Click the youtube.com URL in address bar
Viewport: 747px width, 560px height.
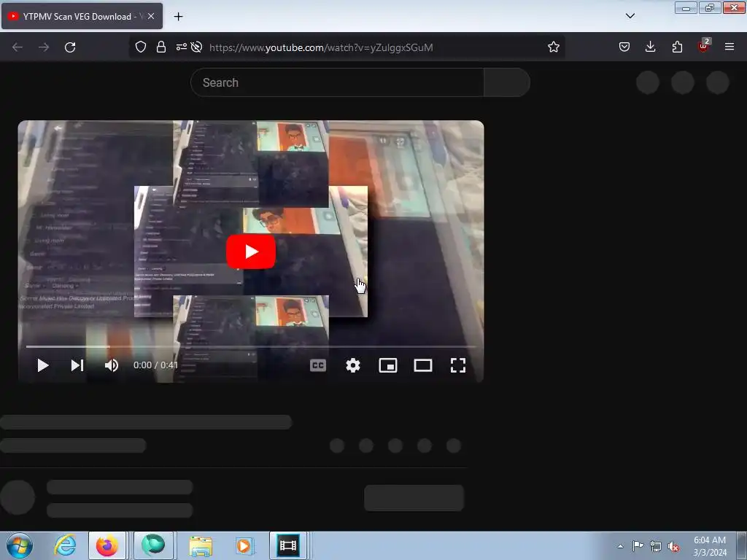321,47
